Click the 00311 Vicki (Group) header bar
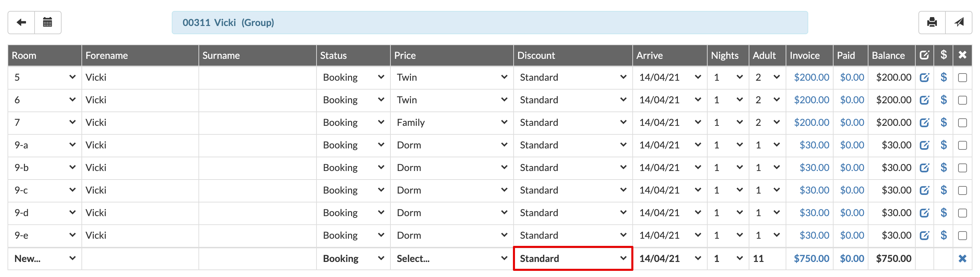The image size is (980, 277). [489, 23]
